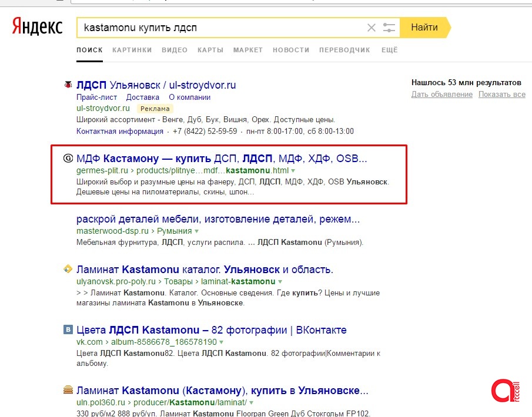Expand germes-plit.ru result options arrow
This screenshot has height=417, width=532.
click(293, 170)
